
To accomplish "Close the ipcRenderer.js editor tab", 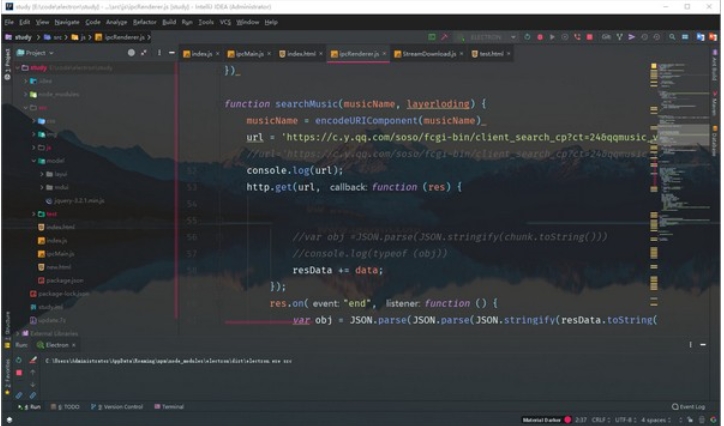I will coord(384,54).
